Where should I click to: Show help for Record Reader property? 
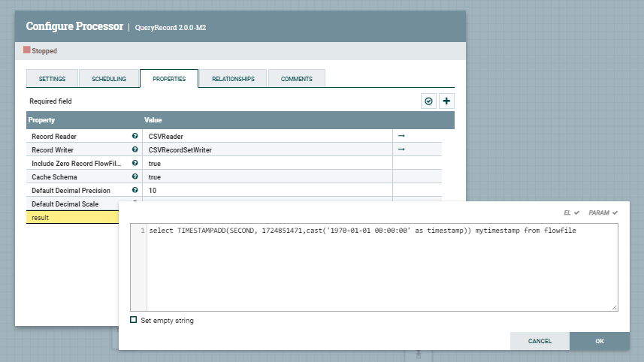135,136
